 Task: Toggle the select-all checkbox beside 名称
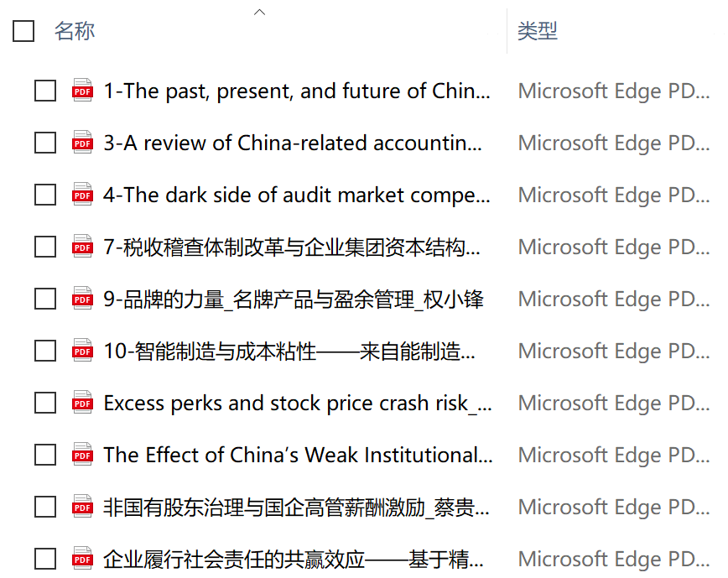click(23, 31)
